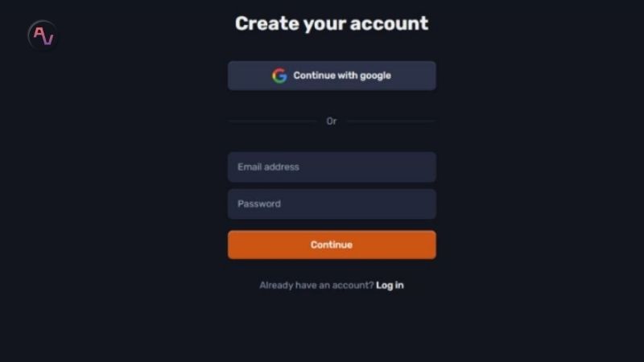The image size is (644, 362).
Task: Click the Already have an account text
Action: coord(316,286)
